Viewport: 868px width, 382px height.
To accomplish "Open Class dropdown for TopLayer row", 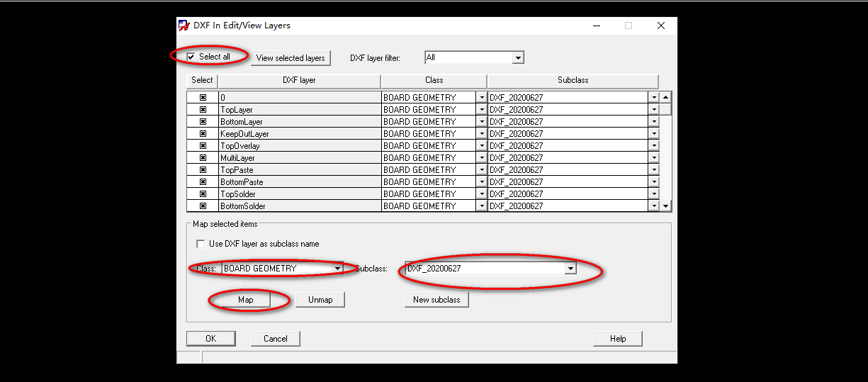I will coord(482,110).
